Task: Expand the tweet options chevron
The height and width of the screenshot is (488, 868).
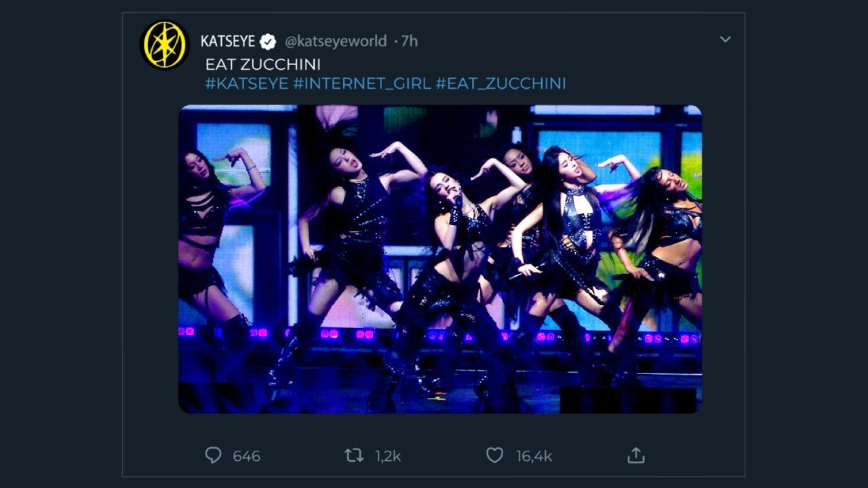Action: pos(725,39)
